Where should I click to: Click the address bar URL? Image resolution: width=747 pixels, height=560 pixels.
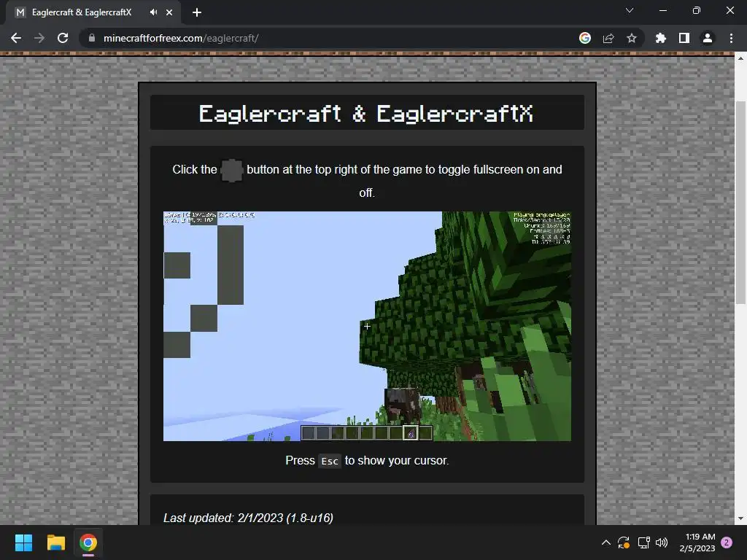pyautogui.click(x=181, y=38)
